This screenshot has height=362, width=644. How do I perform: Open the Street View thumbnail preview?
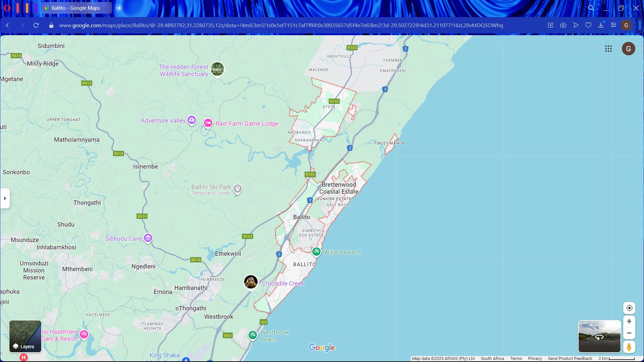tap(599, 337)
